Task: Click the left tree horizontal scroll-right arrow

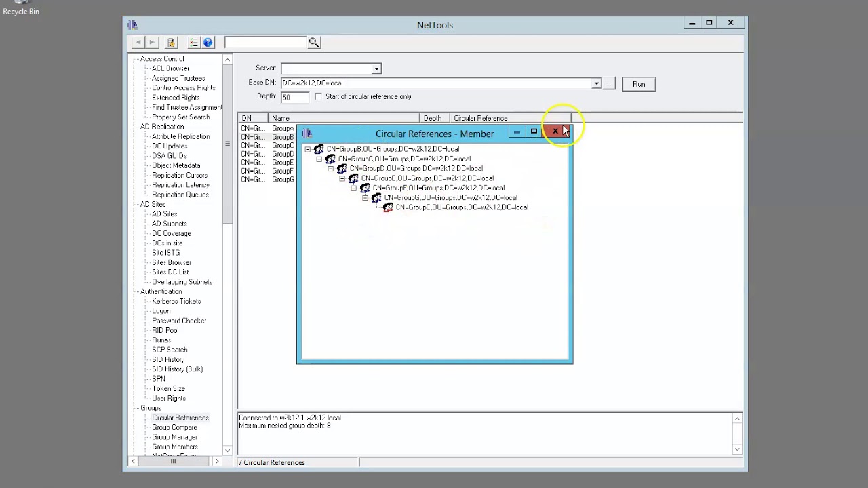Action: click(217, 462)
